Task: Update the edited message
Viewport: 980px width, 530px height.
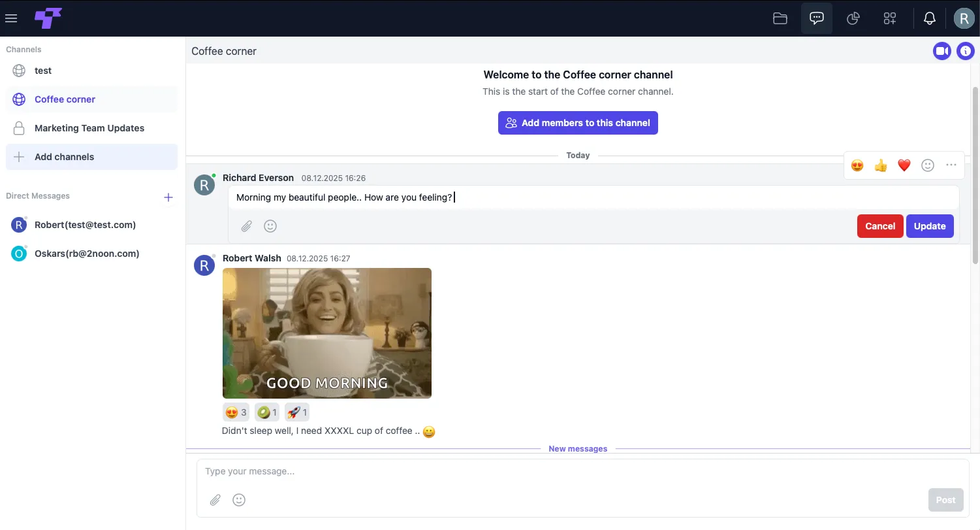Action: pos(930,226)
